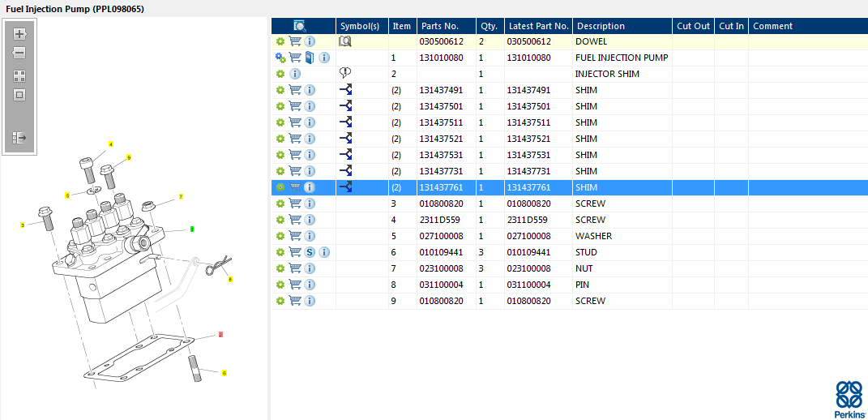This screenshot has height=420, width=868.
Task: Click the Comment column header
Action: 808,26
